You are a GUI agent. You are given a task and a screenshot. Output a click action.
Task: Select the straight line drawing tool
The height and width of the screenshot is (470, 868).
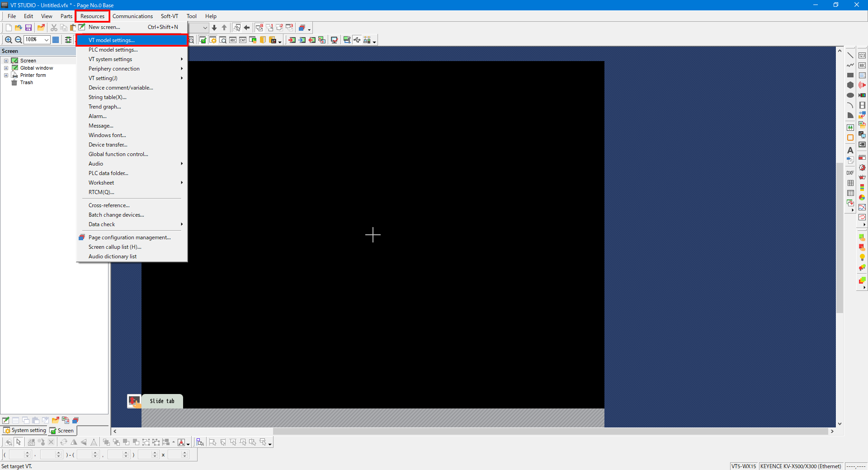(x=850, y=55)
